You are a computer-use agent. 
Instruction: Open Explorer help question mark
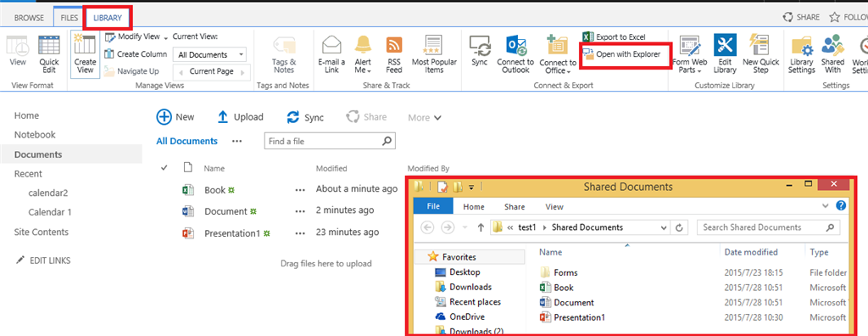pyautogui.click(x=841, y=206)
